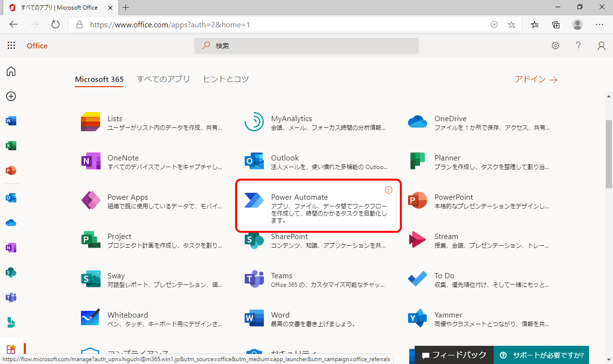
Task: Open Teams from the left sidebar
Action: [11, 297]
